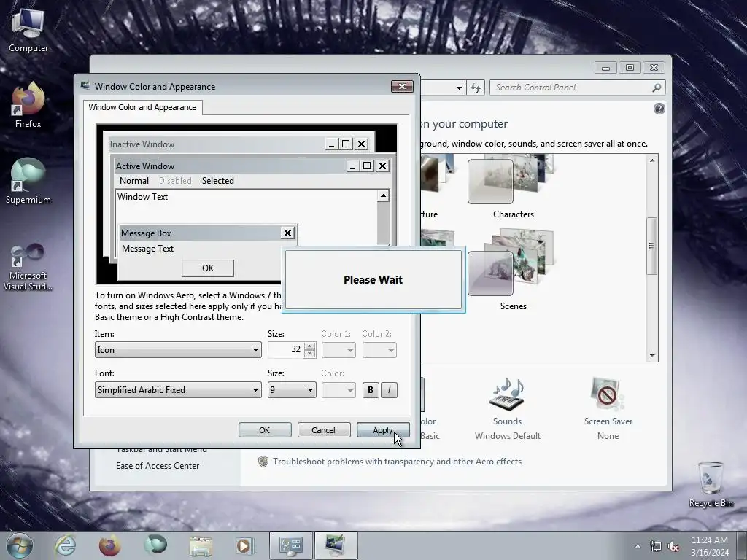Click the Windows Start orb
The image size is (747, 560).
tap(20, 545)
